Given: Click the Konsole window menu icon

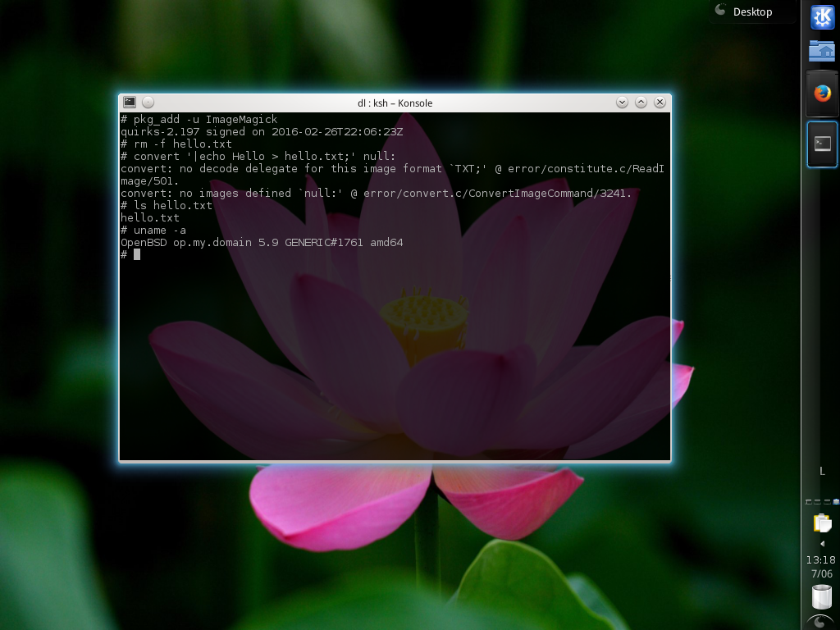Looking at the screenshot, I should point(130,103).
